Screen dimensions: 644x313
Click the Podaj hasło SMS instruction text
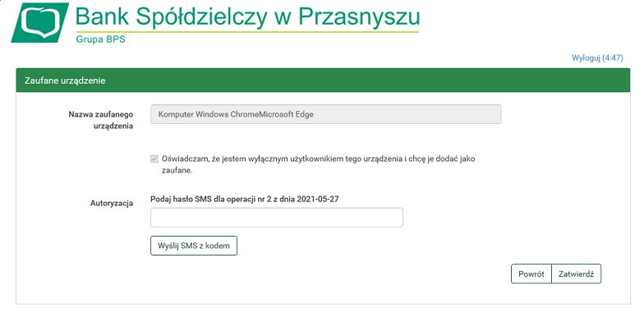245,199
